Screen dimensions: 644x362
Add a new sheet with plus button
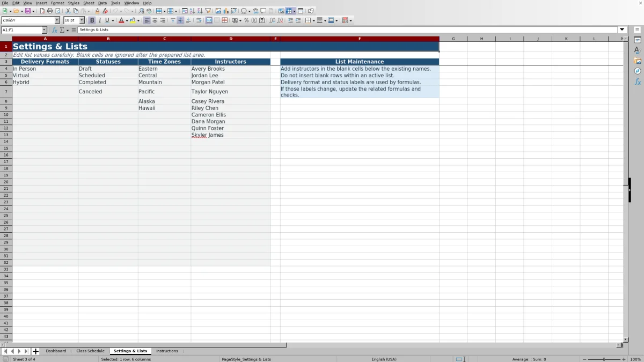click(x=35, y=351)
